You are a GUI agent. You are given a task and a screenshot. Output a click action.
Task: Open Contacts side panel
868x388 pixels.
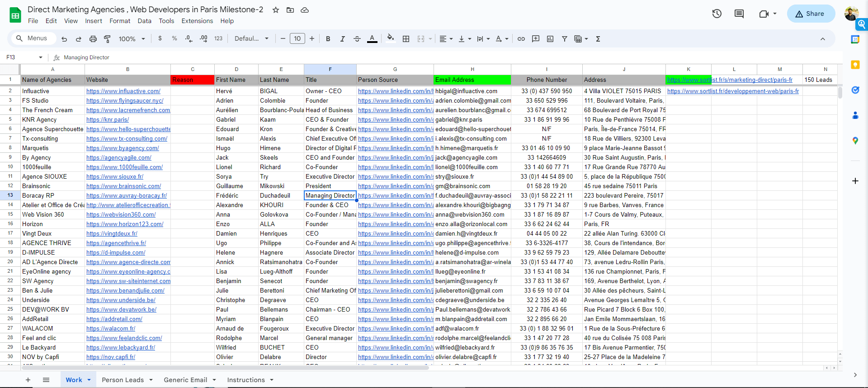tap(855, 115)
